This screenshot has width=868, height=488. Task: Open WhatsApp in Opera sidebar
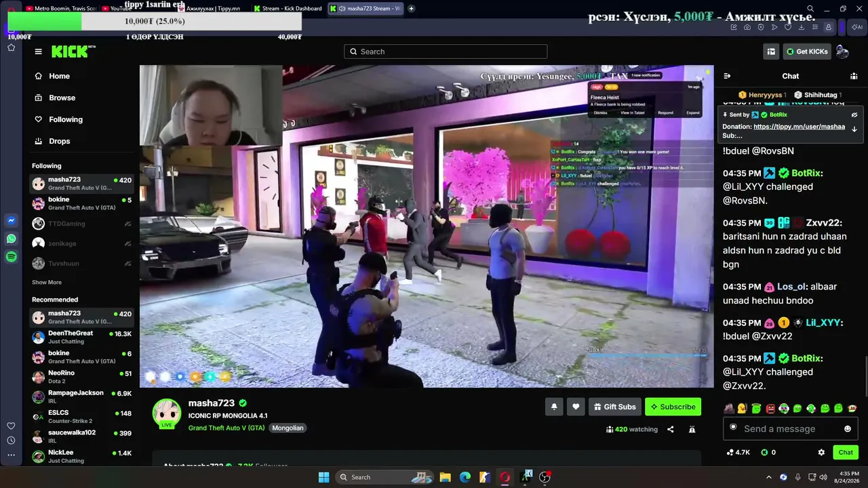(12, 239)
